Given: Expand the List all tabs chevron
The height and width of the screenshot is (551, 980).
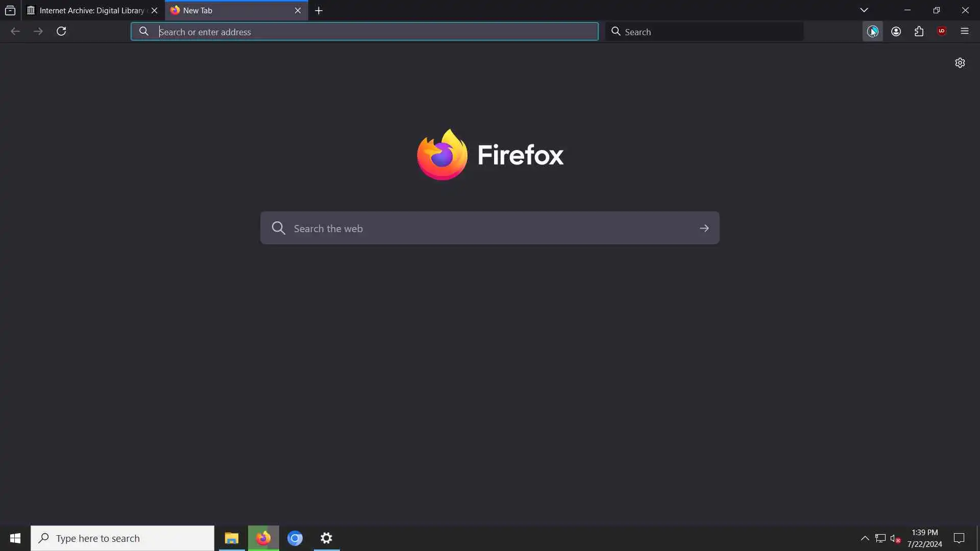Looking at the screenshot, I should 864,10.
